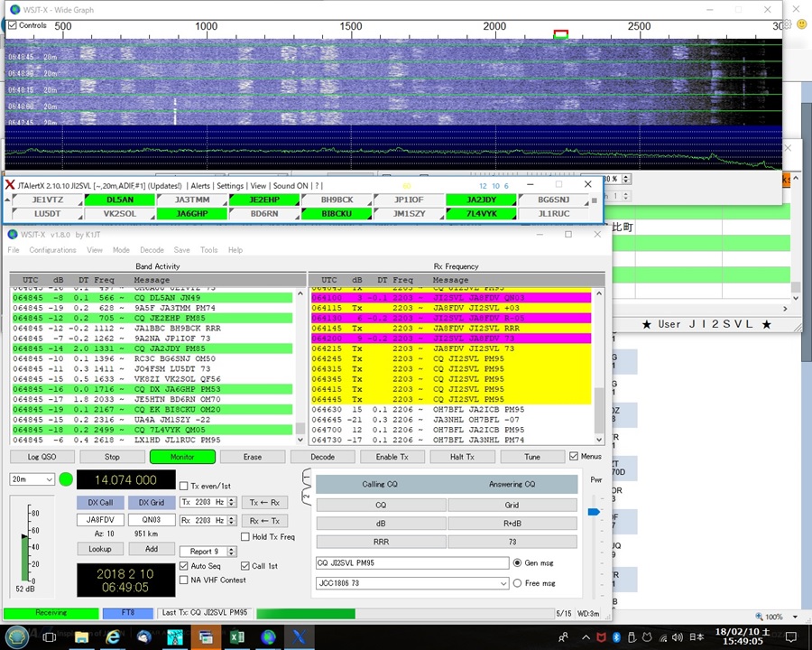Enable Hold Tx Freq
This screenshot has height=650, width=812.
coord(245,536)
